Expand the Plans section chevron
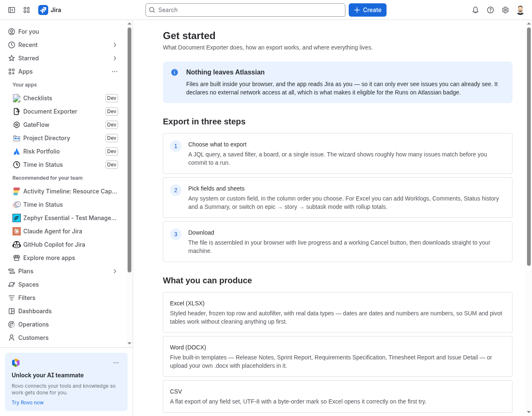This screenshot has width=532, height=416. point(115,271)
